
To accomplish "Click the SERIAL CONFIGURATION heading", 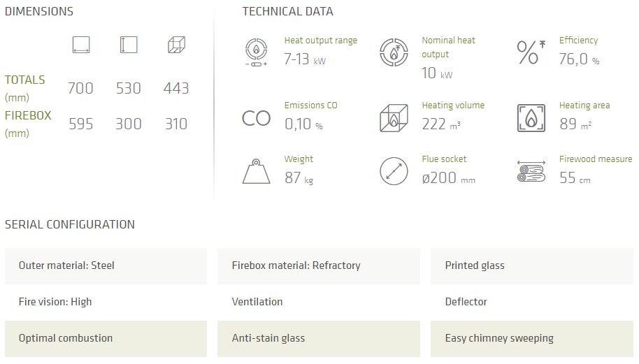I will (70, 224).
